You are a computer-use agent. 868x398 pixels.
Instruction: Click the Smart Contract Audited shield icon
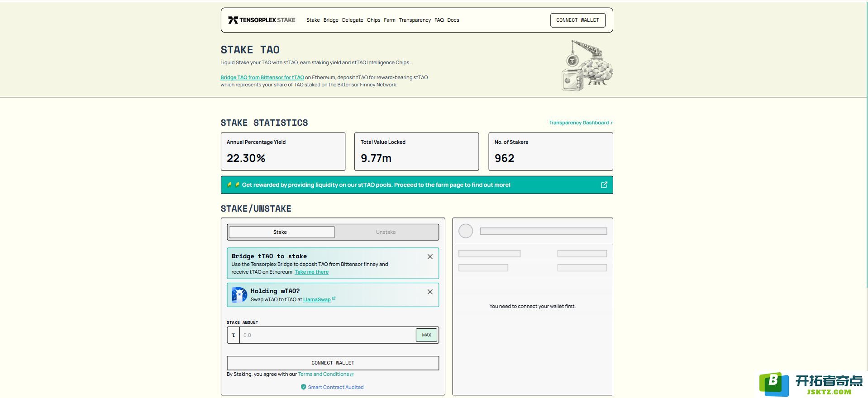coord(303,387)
